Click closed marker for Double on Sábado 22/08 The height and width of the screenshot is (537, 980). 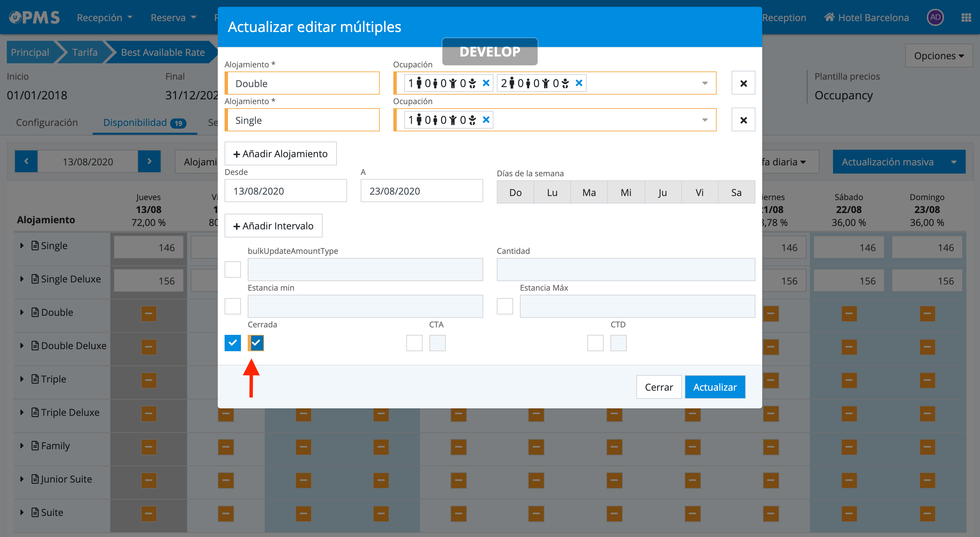coord(849,314)
